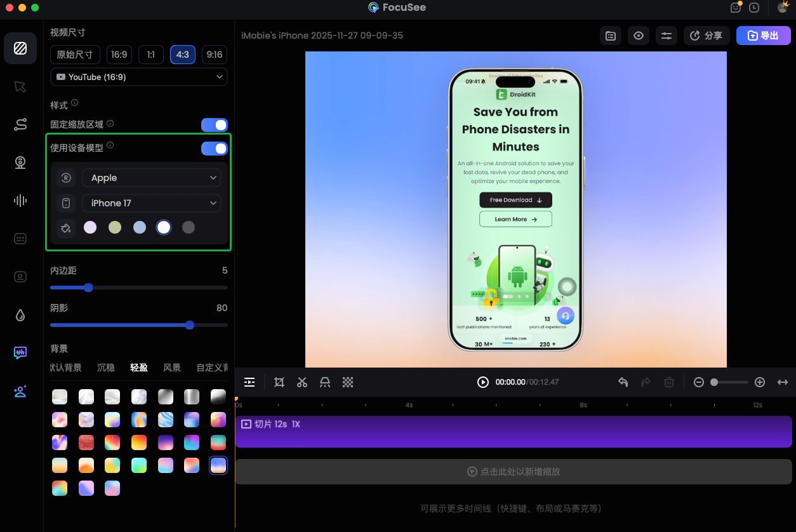Click the crop tool in timeline toolbar

click(x=279, y=382)
